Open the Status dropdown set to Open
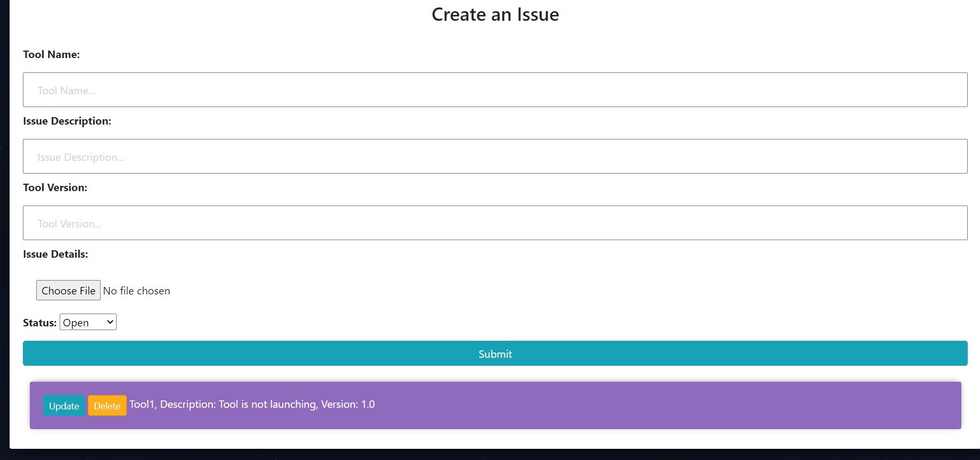This screenshot has height=460, width=980. click(x=87, y=323)
